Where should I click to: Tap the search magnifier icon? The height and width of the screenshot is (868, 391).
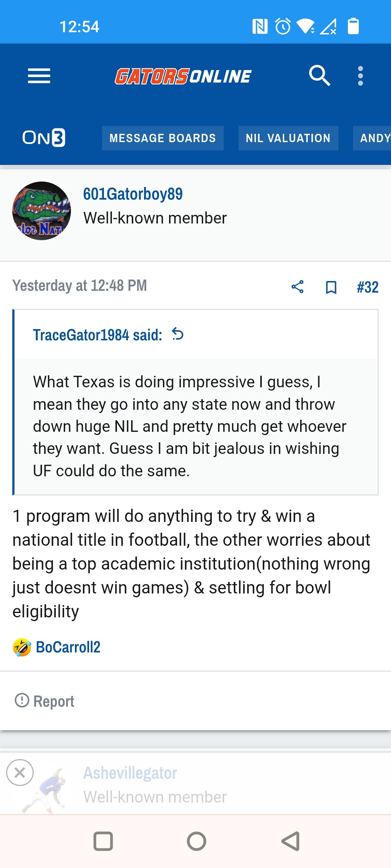319,76
